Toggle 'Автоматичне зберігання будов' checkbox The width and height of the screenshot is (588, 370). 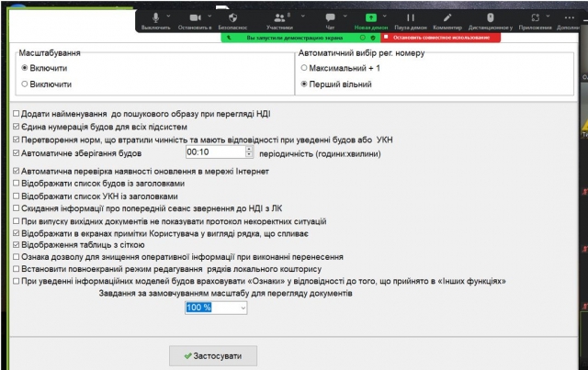pyautogui.click(x=17, y=153)
